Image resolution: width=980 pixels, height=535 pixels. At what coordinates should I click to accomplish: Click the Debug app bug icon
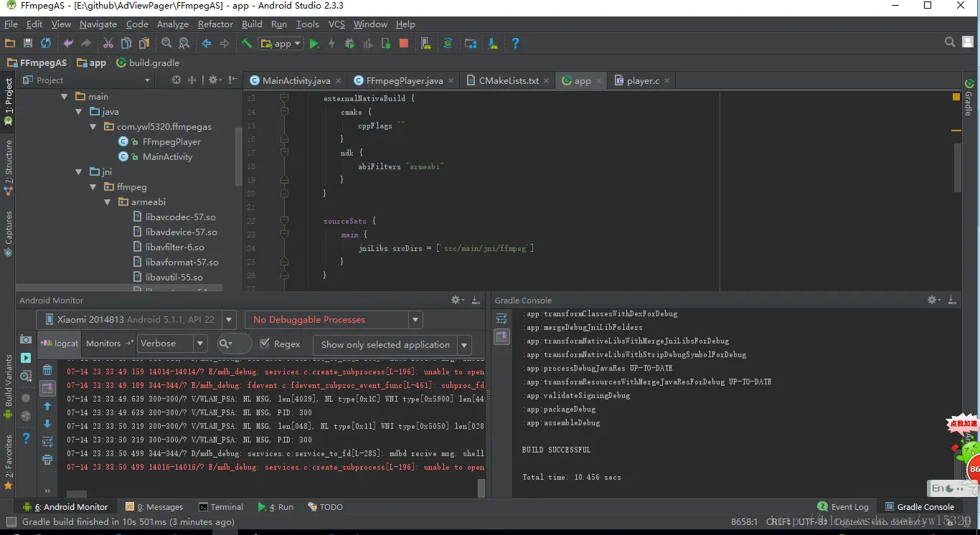(x=350, y=44)
